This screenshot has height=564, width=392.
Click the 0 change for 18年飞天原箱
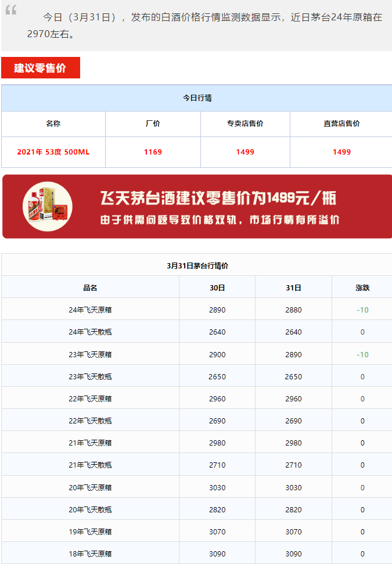[x=362, y=554]
